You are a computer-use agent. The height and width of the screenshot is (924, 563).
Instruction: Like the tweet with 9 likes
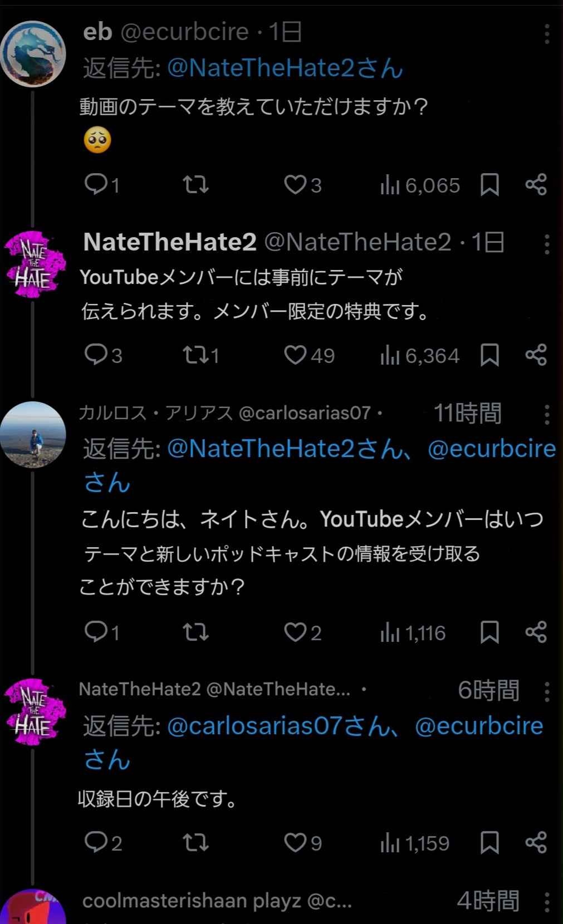pyautogui.click(x=296, y=843)
